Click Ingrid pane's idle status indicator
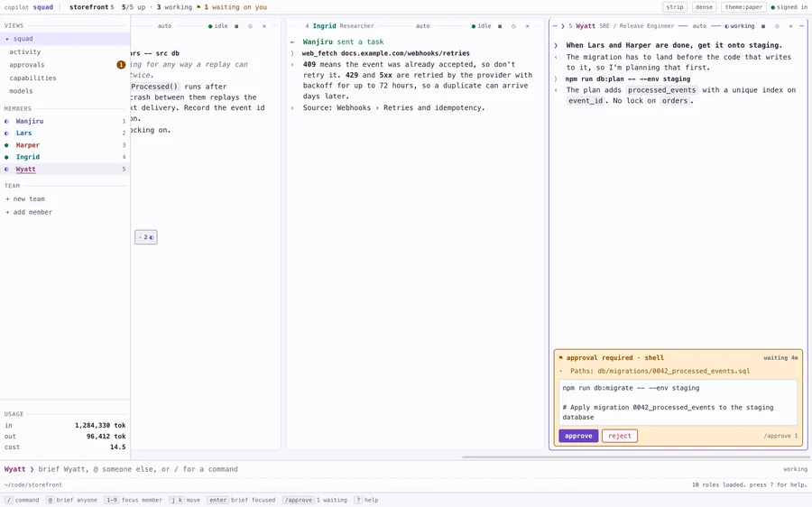 (x=481, y=26)
